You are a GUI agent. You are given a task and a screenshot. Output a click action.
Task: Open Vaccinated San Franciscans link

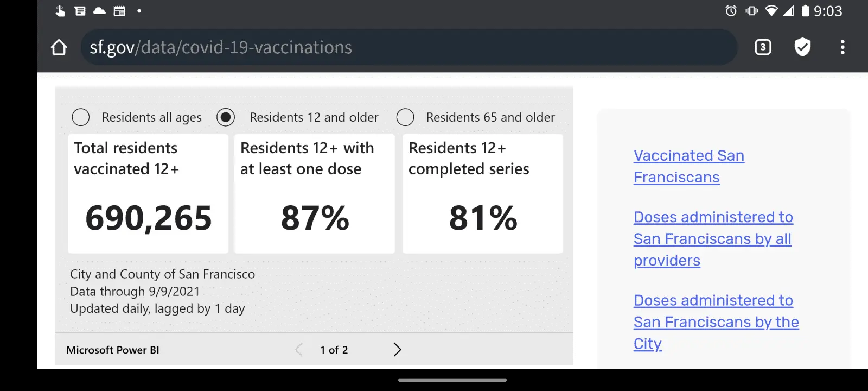(x=688, y=166)
